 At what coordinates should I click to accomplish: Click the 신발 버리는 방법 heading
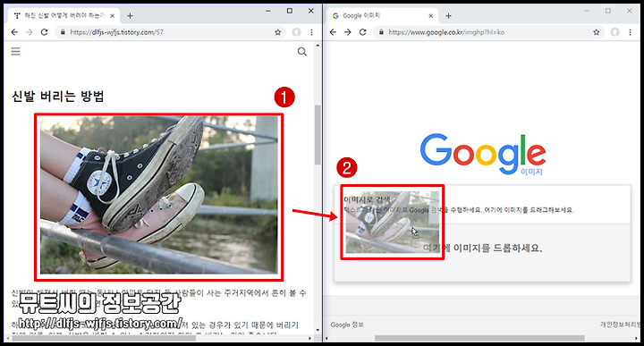(x=58, y=97)
